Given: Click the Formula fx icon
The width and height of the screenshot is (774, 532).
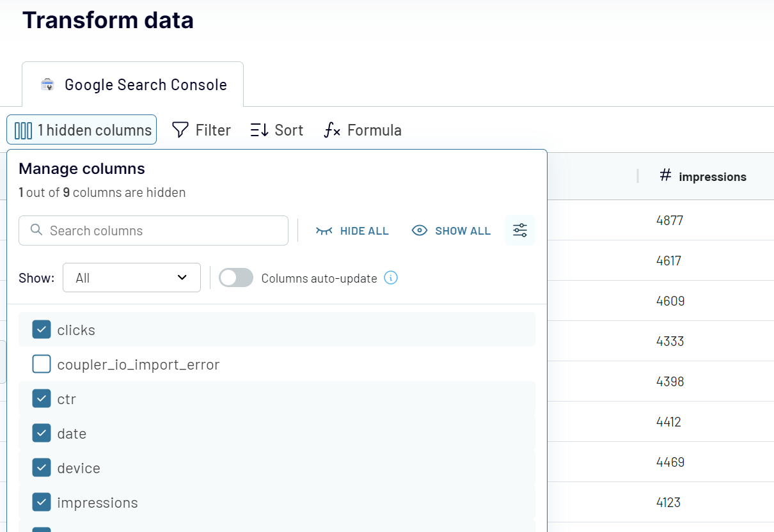Looking at the screenshot, I should 332,130.
